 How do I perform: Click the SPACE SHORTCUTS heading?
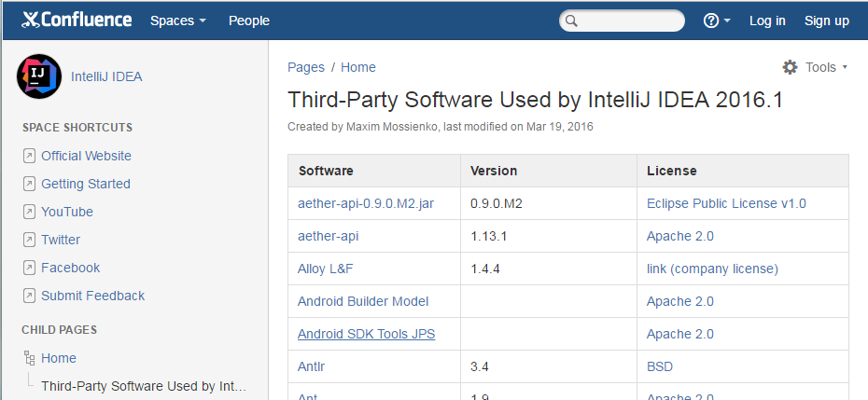[77, 128]
